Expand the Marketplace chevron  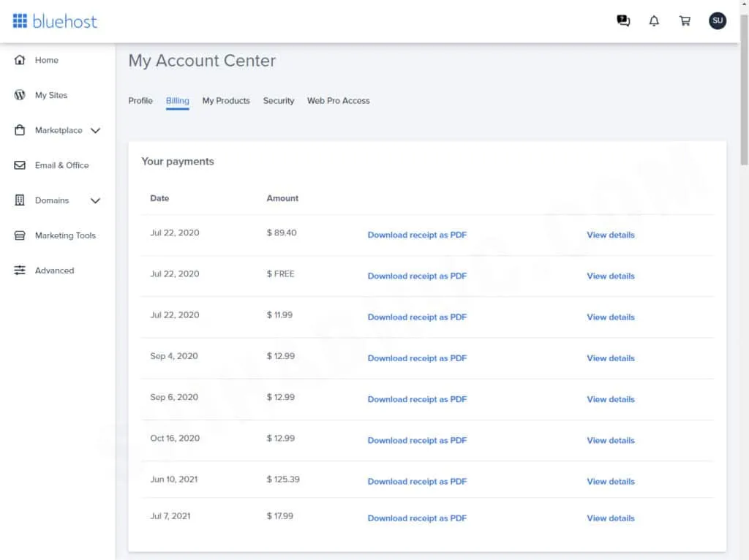click(x=96, y=130)
